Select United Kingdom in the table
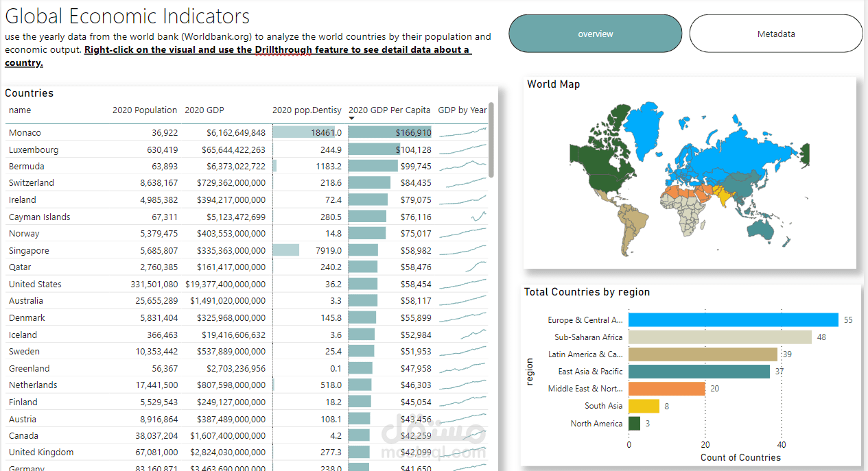Viewport: 868px width, 471px height. click(41, 452)
